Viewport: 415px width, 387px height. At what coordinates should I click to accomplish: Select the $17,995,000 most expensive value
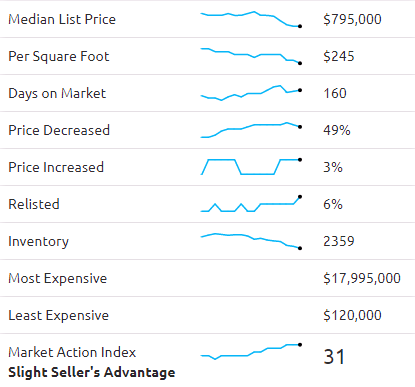coord(362,278)
